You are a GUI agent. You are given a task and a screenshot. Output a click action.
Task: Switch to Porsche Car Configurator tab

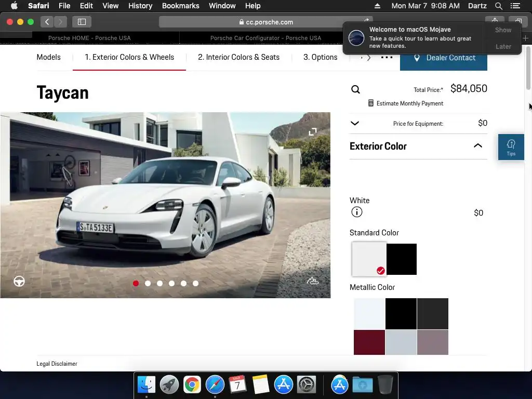tap(265, 38)
